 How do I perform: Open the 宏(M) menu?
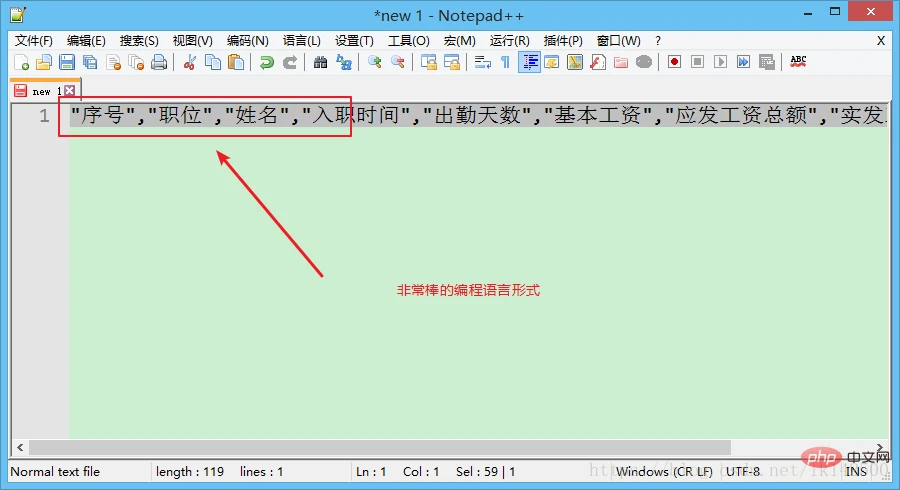tap(459, 41)
